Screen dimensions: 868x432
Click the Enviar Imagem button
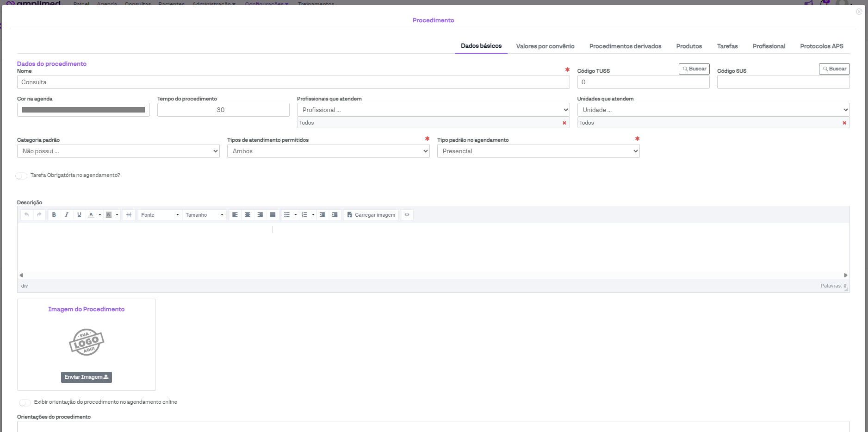click(87, 377)
